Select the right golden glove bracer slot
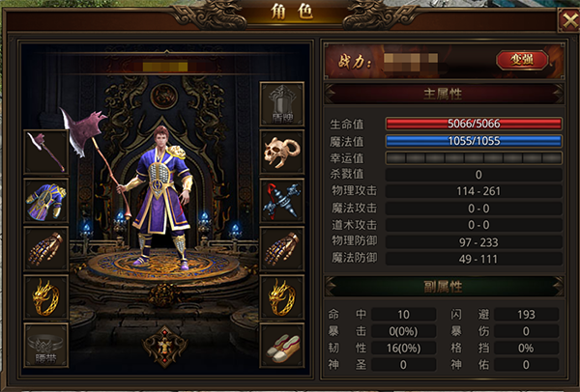The image size is (580, 392). (282, 249)
